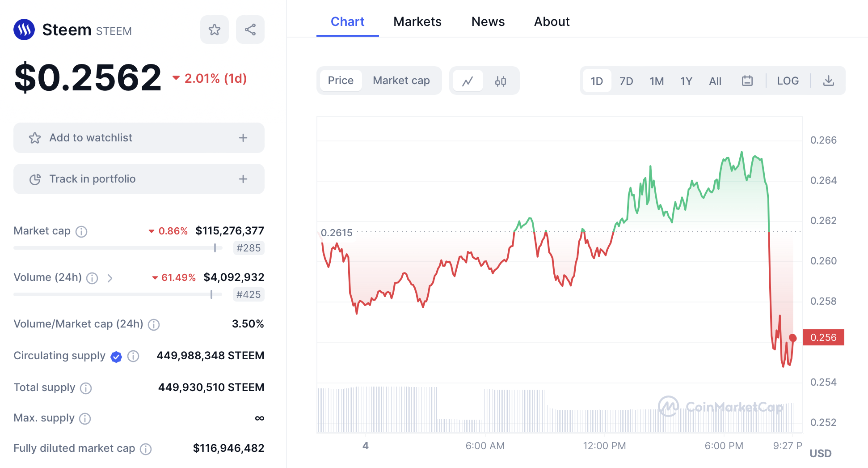
Task: Toggle LOG scale on chart
Action: (x=788, y=81)
